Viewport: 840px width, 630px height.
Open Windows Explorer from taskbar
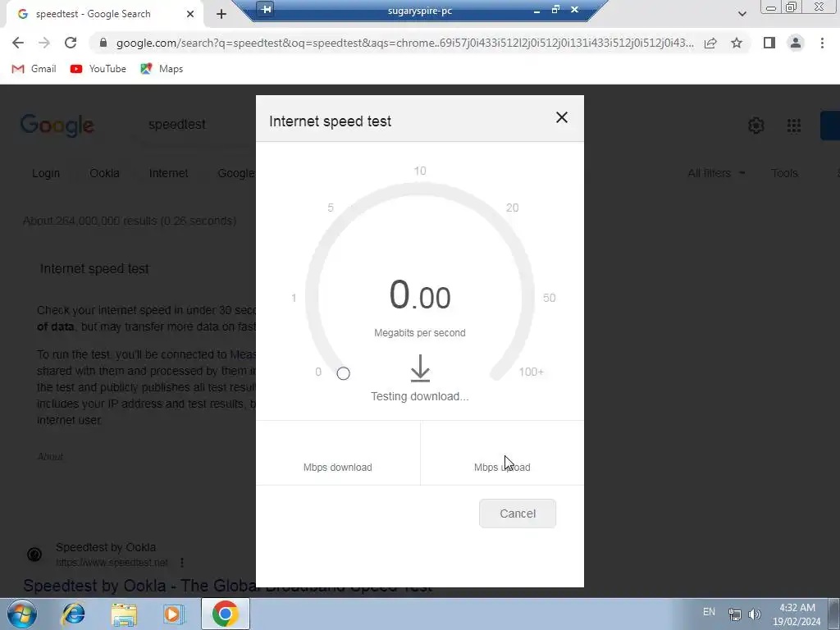(124, 614)
